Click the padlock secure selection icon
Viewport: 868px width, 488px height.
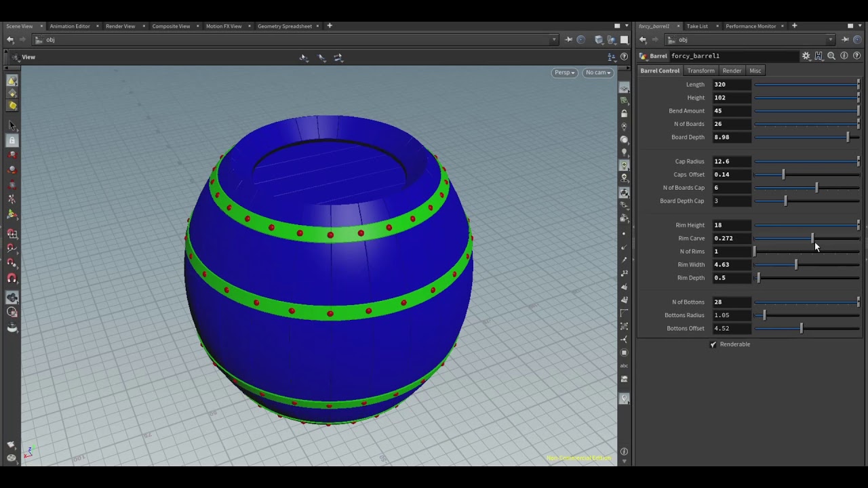coord(12,140)
